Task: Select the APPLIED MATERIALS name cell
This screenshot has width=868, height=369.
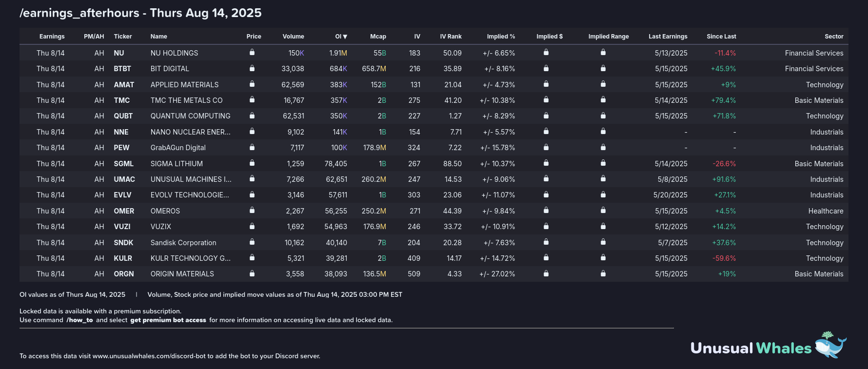Action: tap(184, 85)
